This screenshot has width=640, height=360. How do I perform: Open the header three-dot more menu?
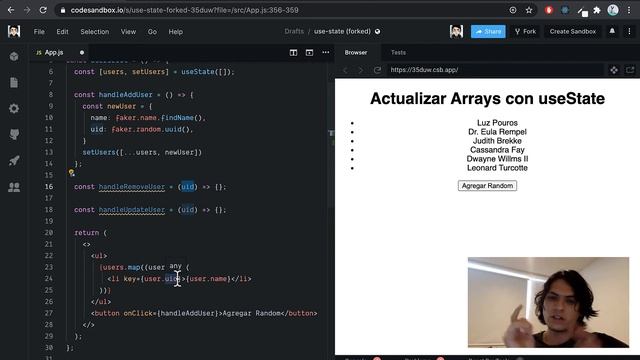tap(629, 31)
